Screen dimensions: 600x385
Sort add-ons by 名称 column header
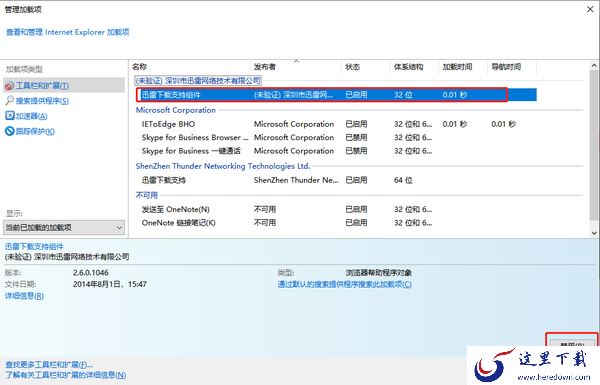140,67
